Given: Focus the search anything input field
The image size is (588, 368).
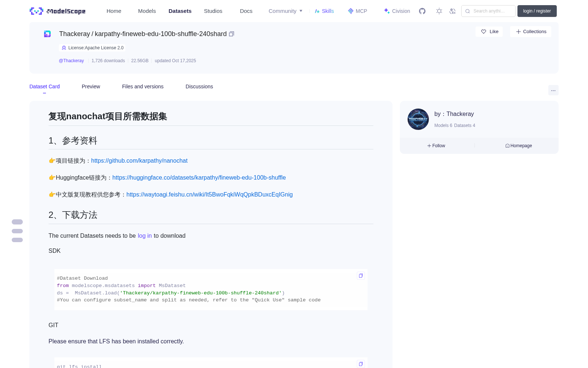Looking at the screenshot, I should tap(488, 11).
